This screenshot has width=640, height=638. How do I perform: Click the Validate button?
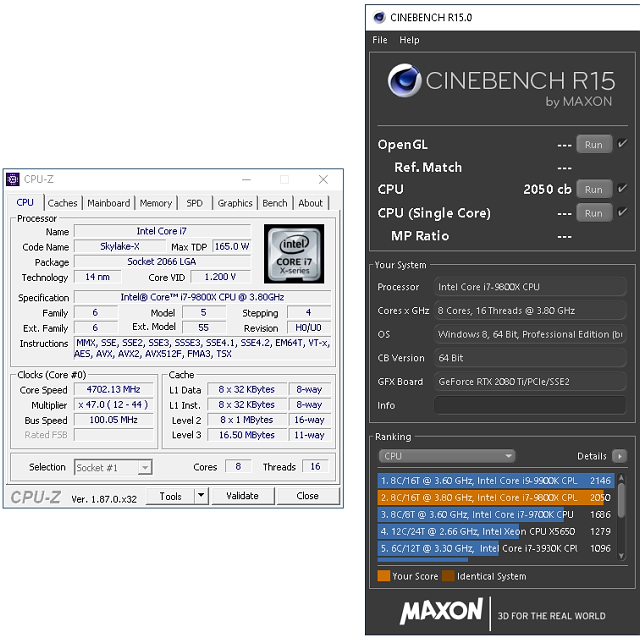pos(242,496)
